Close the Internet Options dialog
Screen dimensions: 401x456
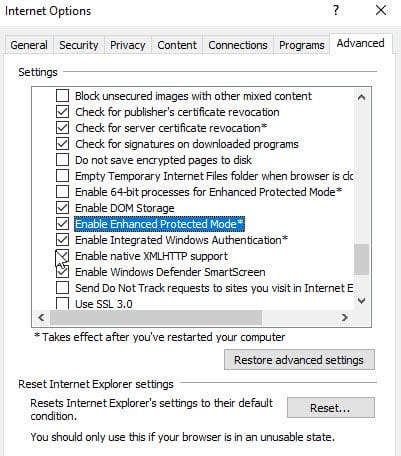(381, 10)
